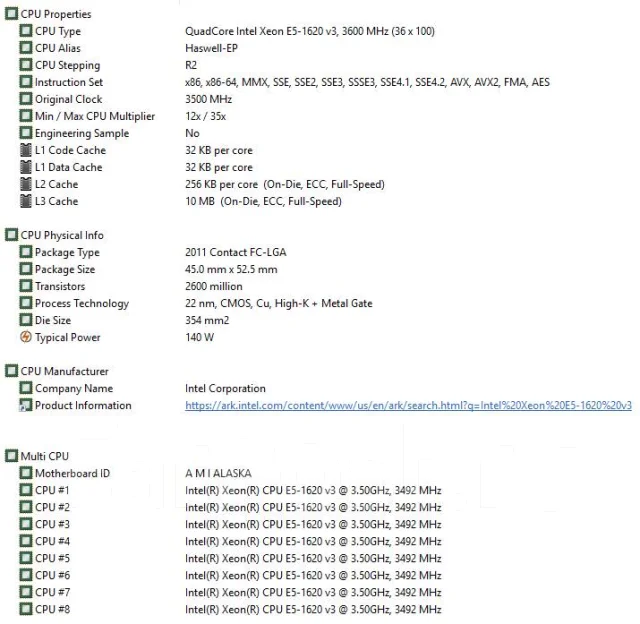Select the 2600 million transistors value
640x624 pixels.
tap(213, 286)
